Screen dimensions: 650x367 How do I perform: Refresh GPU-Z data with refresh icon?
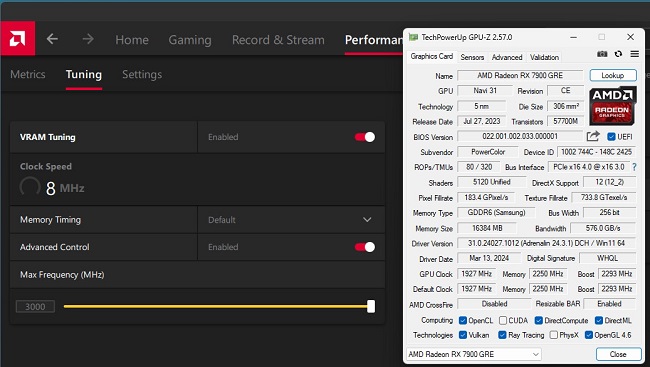click(x=618, y=54)
